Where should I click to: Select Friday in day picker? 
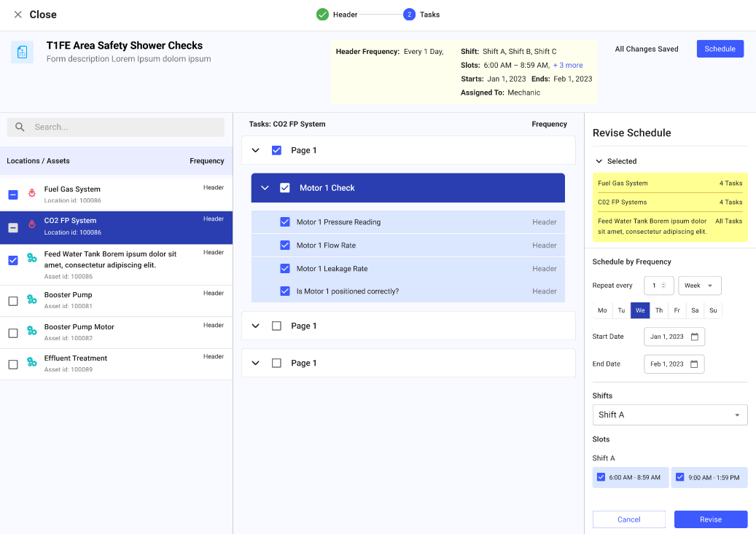(677, 310)
